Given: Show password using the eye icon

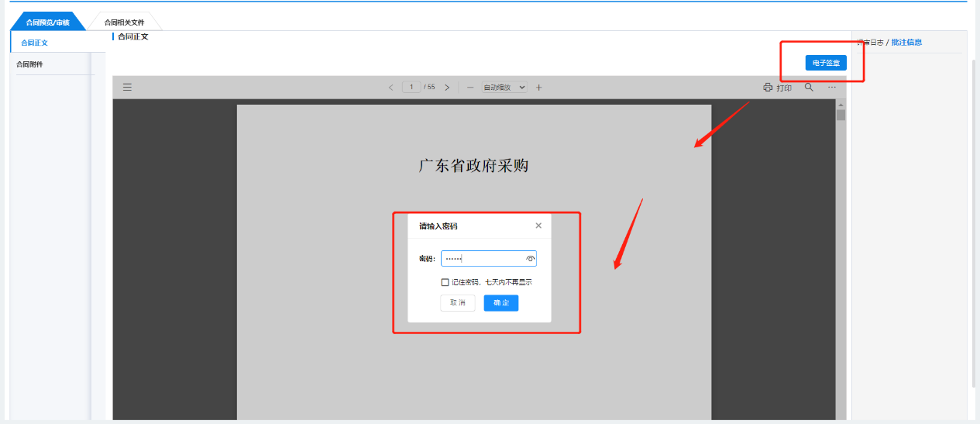Looking at the screenshot, I should (530, 259).
